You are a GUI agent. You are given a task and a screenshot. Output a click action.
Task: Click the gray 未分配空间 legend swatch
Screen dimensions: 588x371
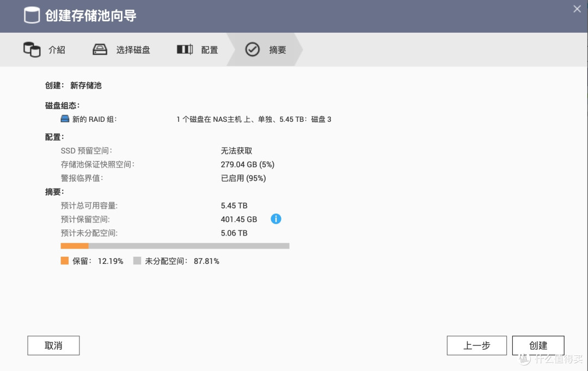pos(137,261)
